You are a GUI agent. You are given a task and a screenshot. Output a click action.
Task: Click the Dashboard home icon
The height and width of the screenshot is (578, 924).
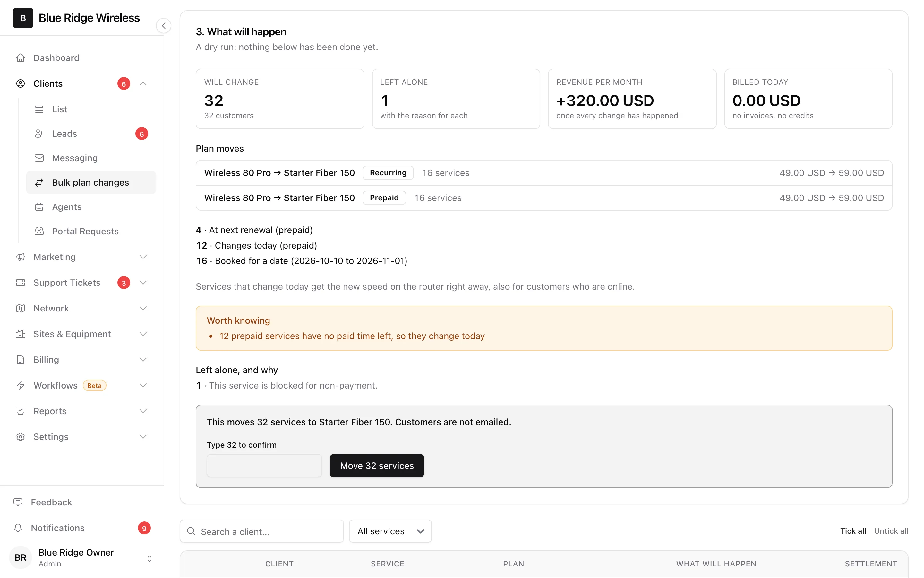pyautogui.click(x=21, y=58)
